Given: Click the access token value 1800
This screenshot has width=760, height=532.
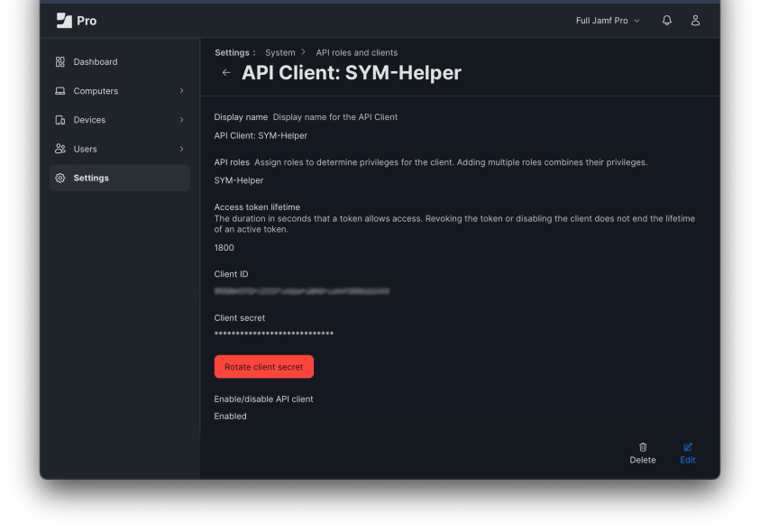Looking at the screenshot, I should point(224,247).
